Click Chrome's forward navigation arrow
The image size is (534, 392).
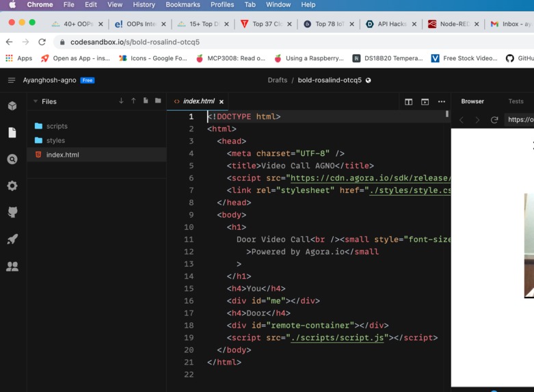(25, 42)
